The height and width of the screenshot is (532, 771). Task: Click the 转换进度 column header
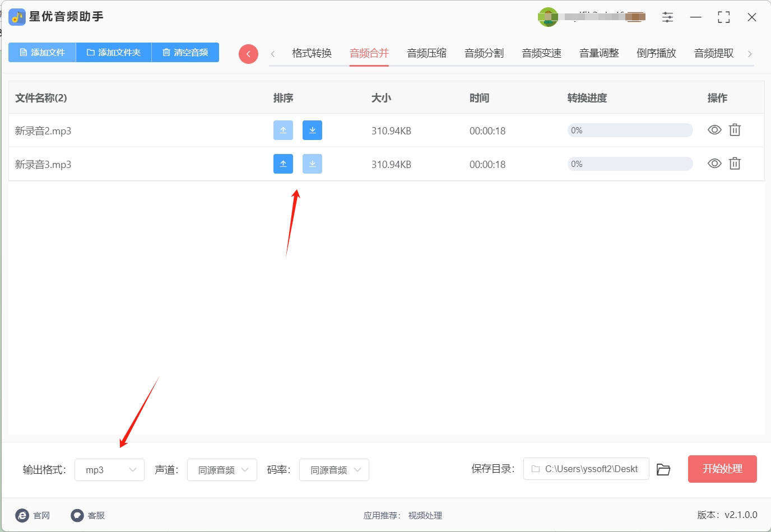click(x=587, y=98)
